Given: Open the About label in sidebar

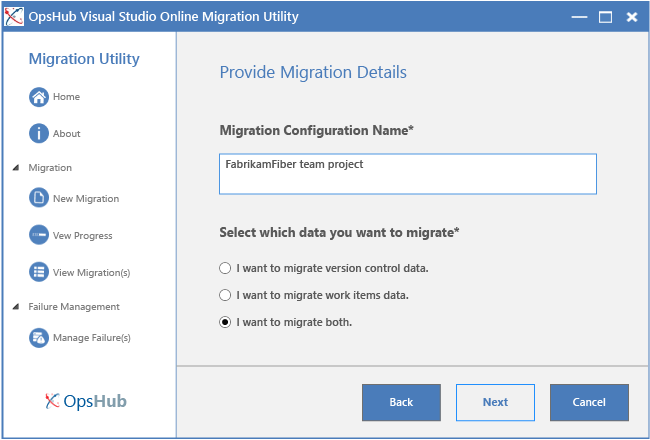Looking at the screenshot, I should tap(66, 134).
